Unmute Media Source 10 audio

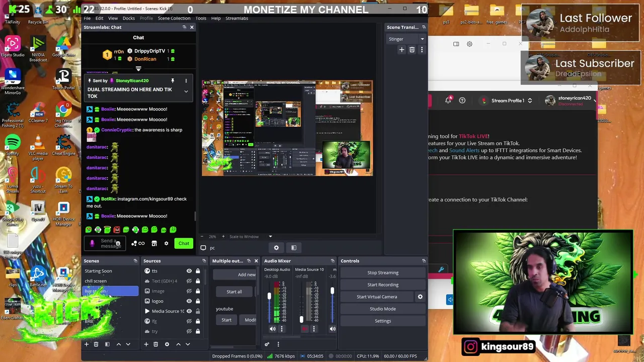click(x=304, y=329)
